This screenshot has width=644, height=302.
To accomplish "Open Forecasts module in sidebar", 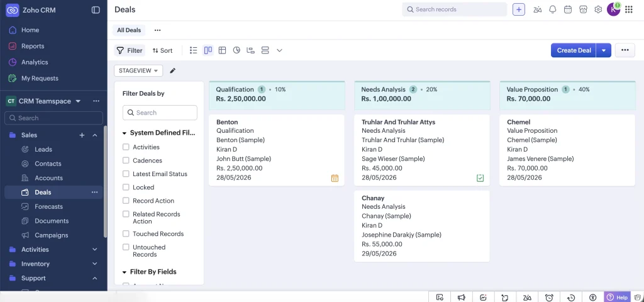I will click(x=48, y=206).
